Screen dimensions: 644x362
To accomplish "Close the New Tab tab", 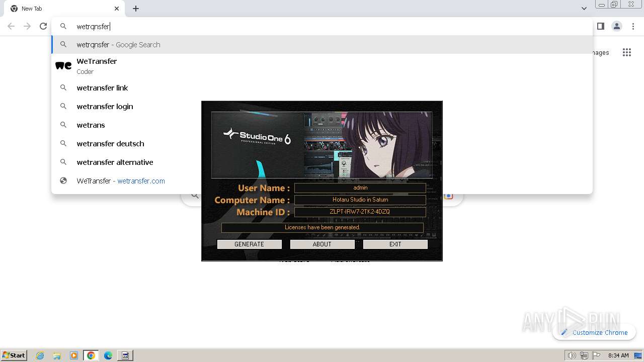I will [x=117, y=9].
